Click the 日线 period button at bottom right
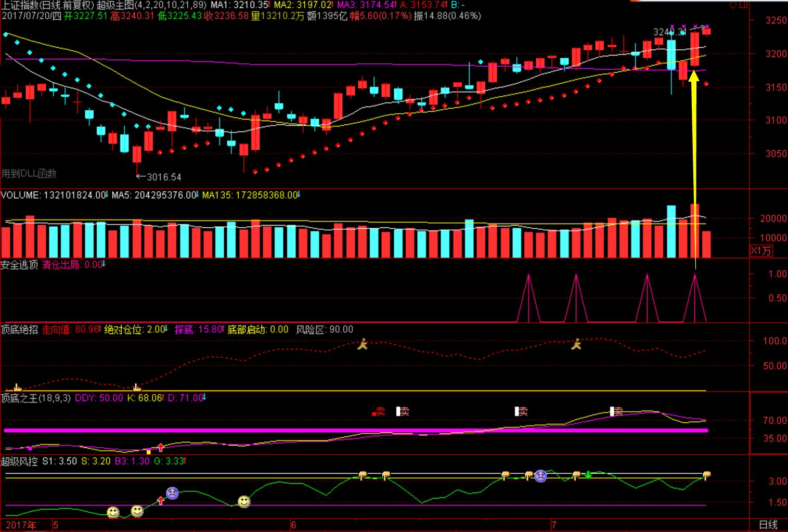Screen dimensions: 788x532 pos(768,525)
